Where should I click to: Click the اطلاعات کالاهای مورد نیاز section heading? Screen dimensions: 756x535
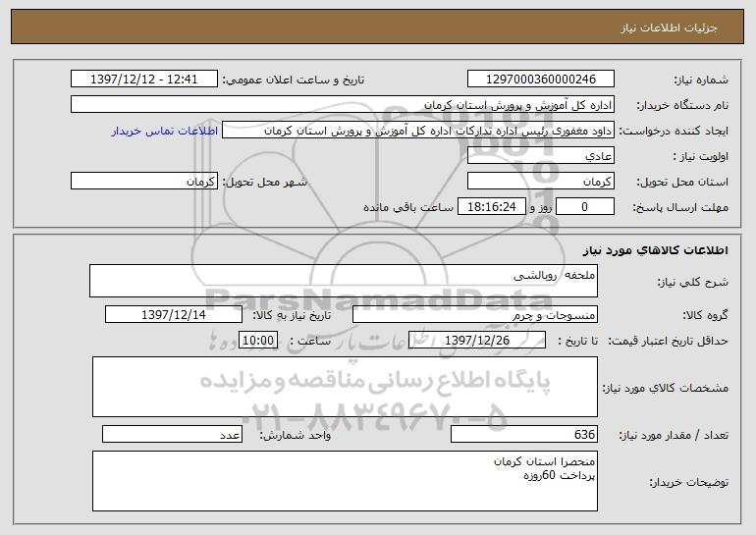[655, 250]
